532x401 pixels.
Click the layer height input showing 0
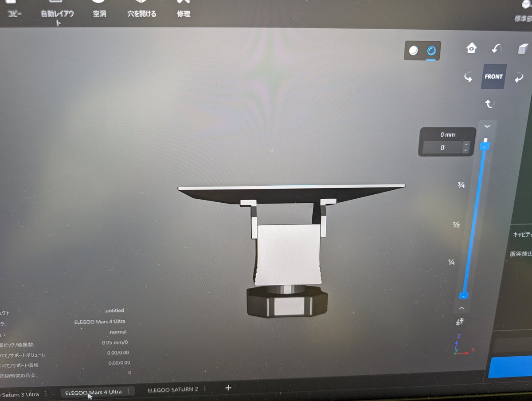pyautogui.click(x=442, y=148)
